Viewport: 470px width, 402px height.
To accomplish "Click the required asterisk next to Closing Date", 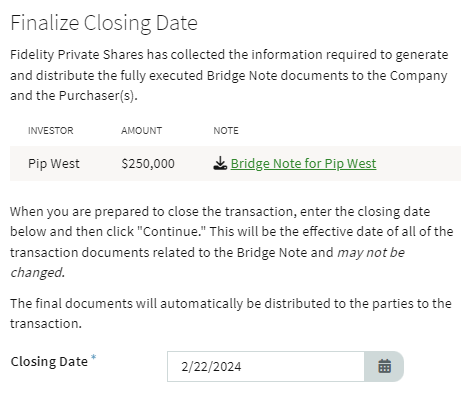I will 94,357.
